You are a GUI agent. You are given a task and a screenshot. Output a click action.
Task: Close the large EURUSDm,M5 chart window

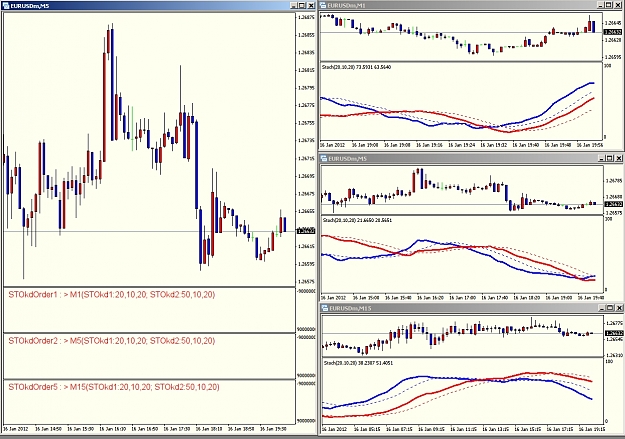point(311,6)
